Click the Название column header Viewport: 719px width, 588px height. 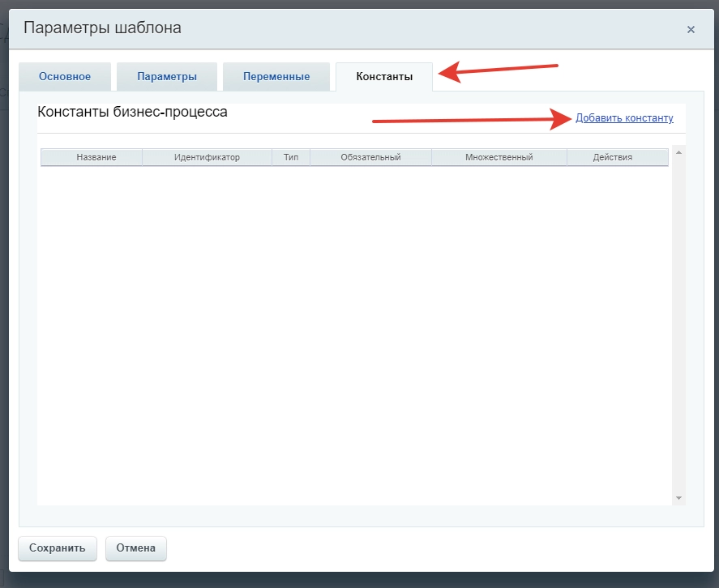96,157
